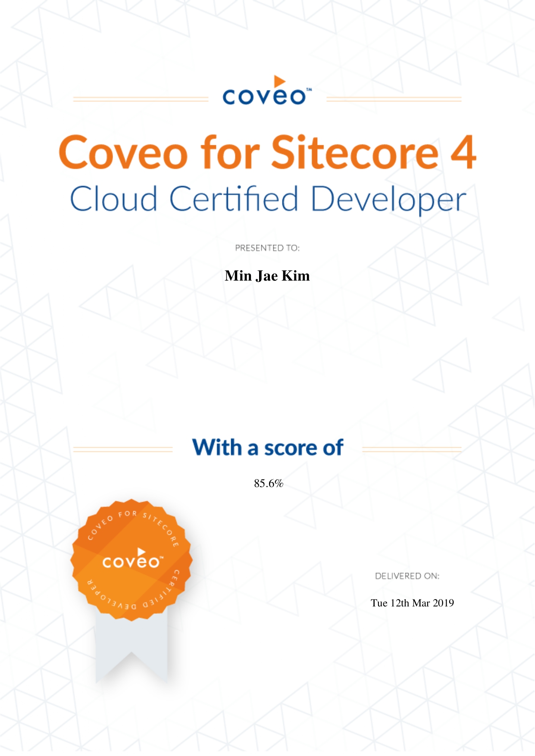
Task: Click the orange line left of the Coveo logo
Action: point(141,99)
